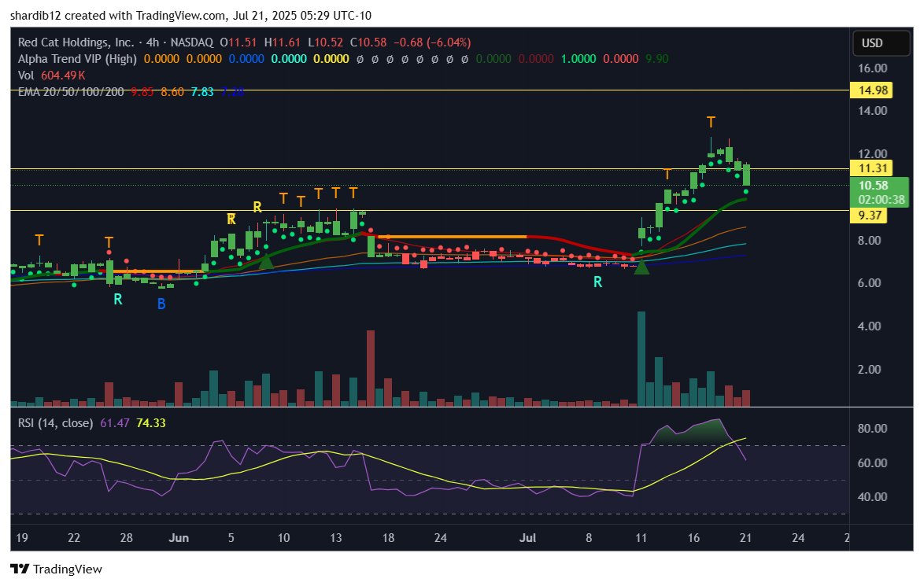Click the RSI (14, close) indicator legend
The height and width of the screenshot is (586, 924).
(55, 423)
